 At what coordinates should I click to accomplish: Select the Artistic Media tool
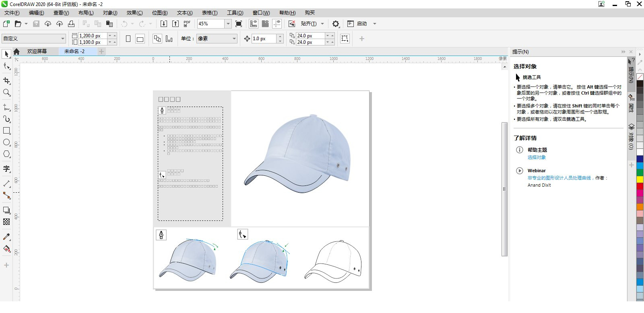pos(6,119)
